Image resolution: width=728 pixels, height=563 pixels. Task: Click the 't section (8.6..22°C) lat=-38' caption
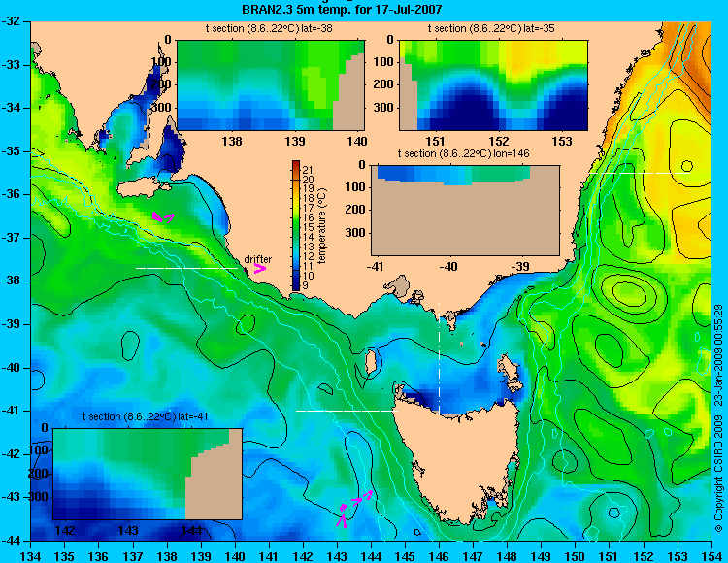(x=269, y=29)
